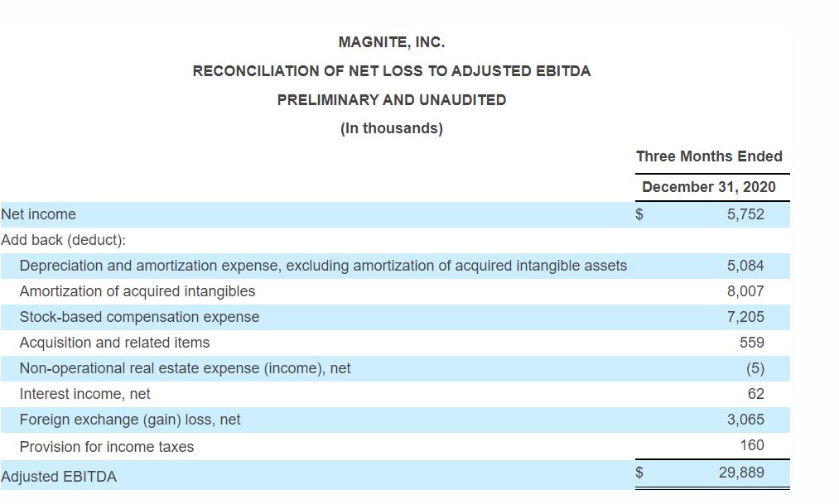Image resolution: width=839 pixels, height=504 pixels.
Task: Click the 5,752 net income value
Action: [745, 215]
